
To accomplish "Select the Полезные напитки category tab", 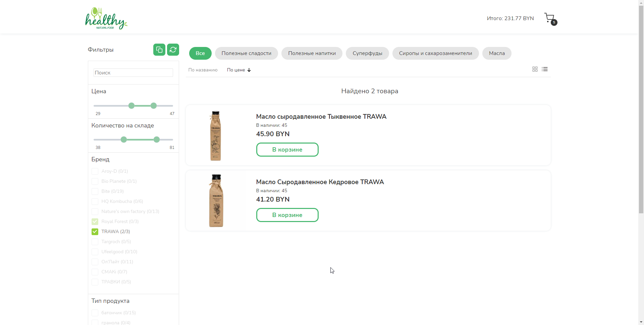I will coord(312,53).
